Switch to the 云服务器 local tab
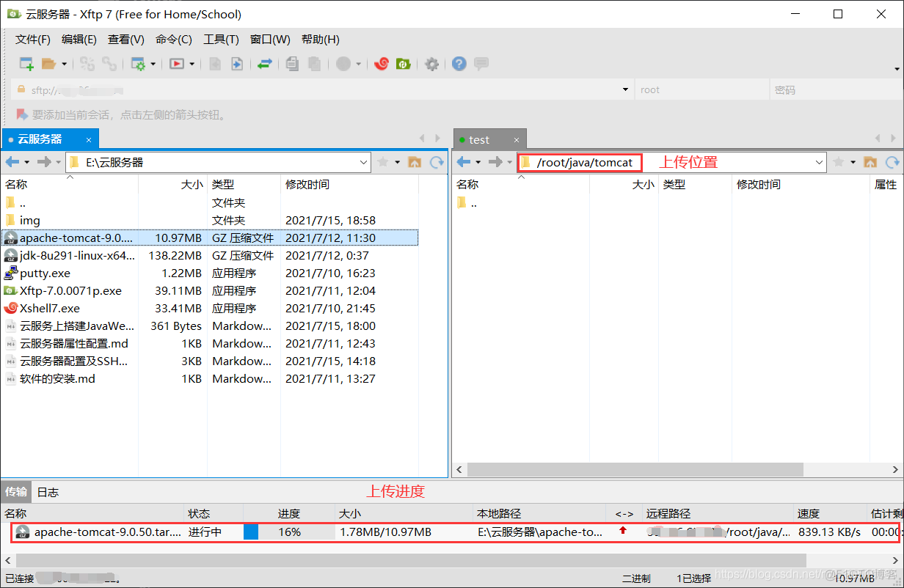 (x=50, y=139)
